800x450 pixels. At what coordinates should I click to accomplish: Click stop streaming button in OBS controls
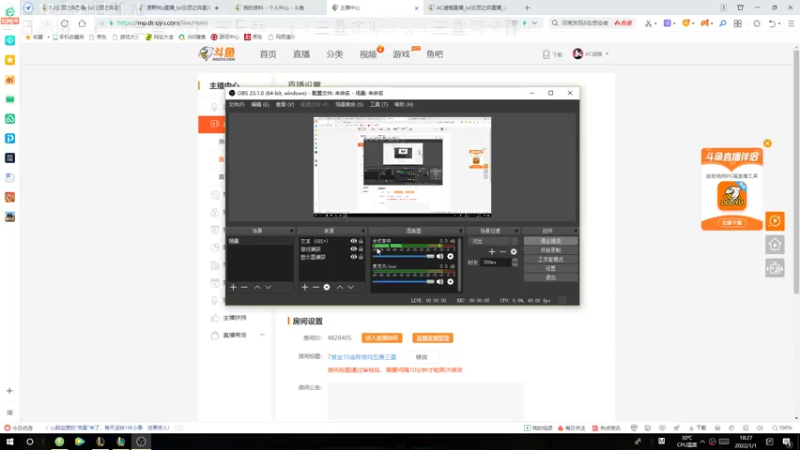(x=551, y=241)
